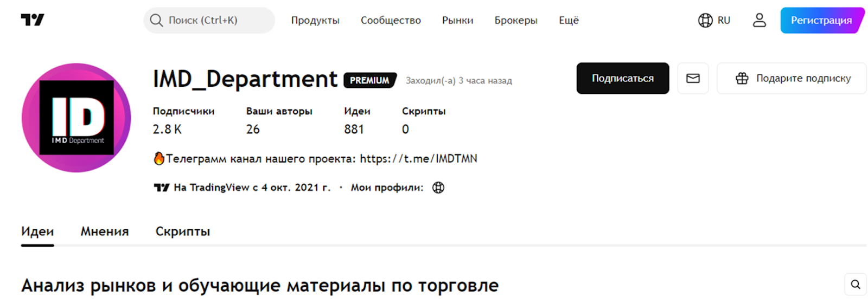
Task: Switch to the Скрипты tab
Action: click(183, 231)
